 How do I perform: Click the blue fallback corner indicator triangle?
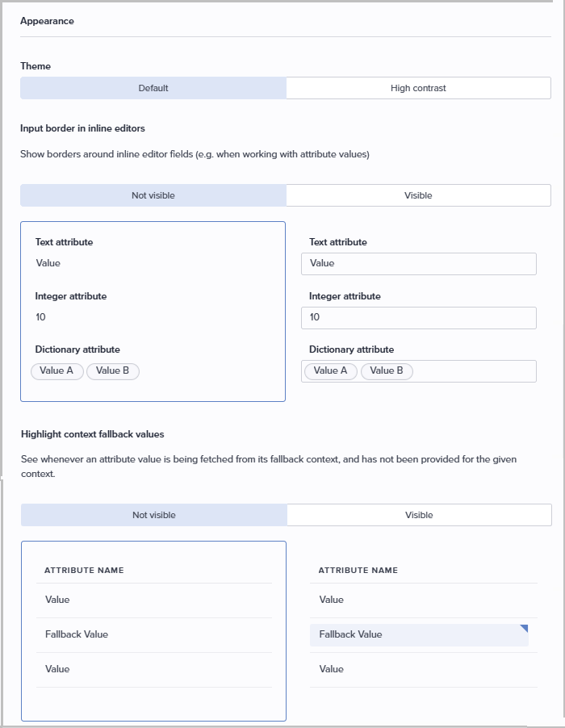pos(524,628)
